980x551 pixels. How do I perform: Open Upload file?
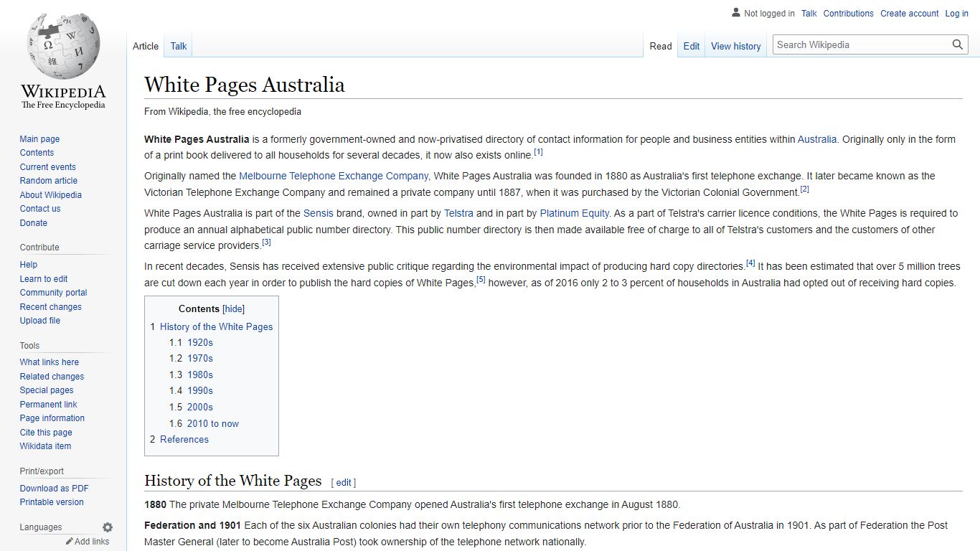[40, 321]
